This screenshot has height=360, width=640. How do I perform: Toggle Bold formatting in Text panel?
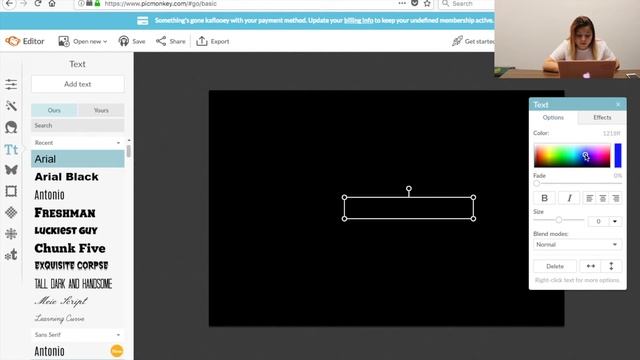tap(544, 198)
